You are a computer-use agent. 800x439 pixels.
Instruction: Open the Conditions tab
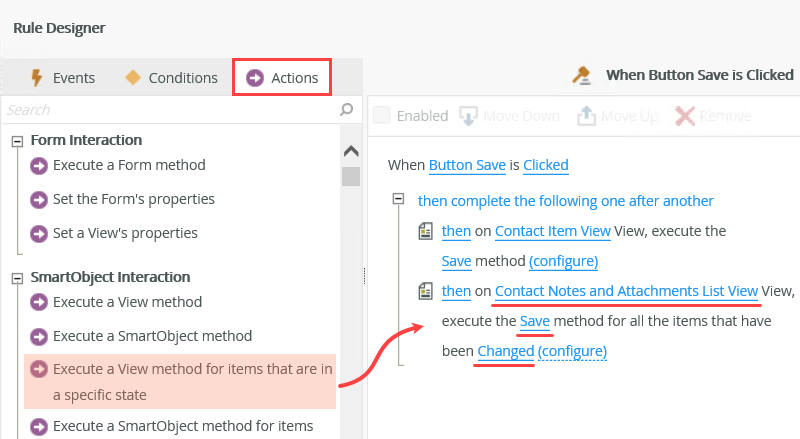[x=170, y=78]
